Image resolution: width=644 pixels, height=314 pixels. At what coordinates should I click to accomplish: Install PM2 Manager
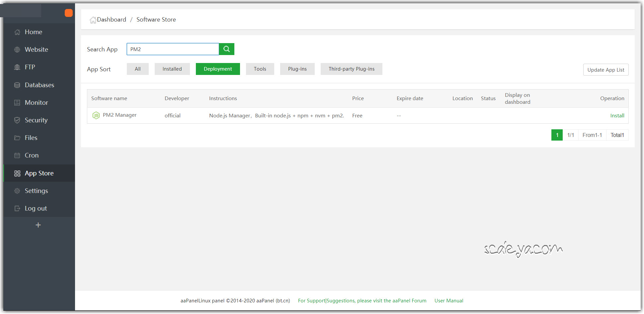click(617, 116)
